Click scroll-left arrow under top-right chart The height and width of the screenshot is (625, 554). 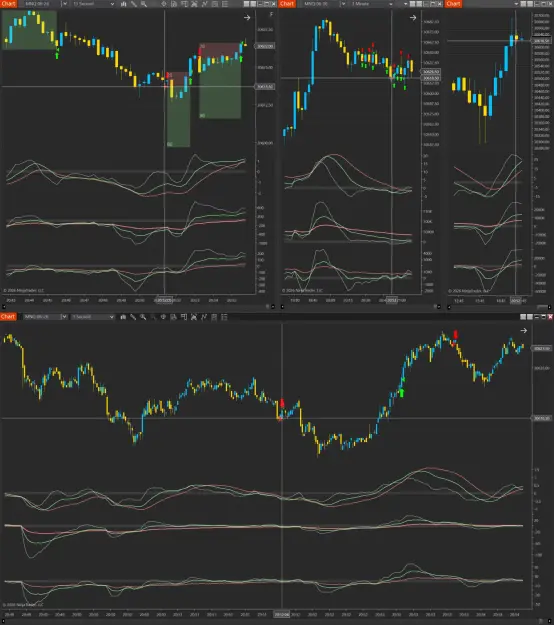click(449, 307)
